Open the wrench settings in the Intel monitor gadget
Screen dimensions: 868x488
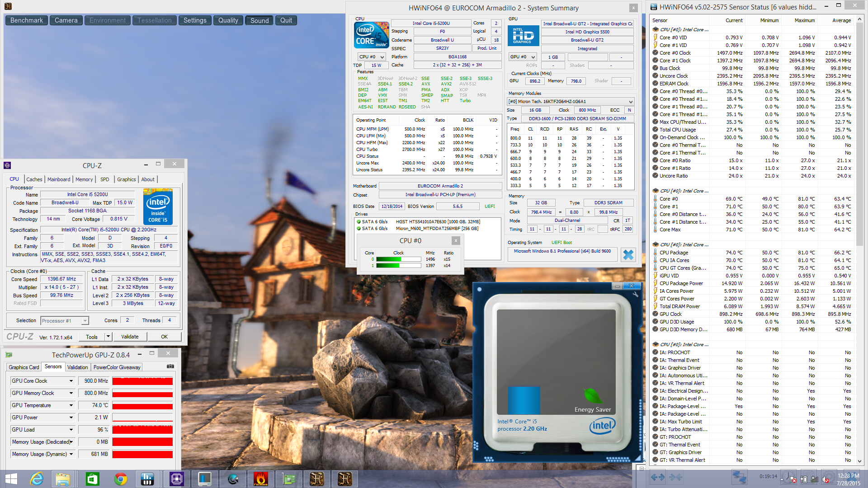(x=635, y=294)
